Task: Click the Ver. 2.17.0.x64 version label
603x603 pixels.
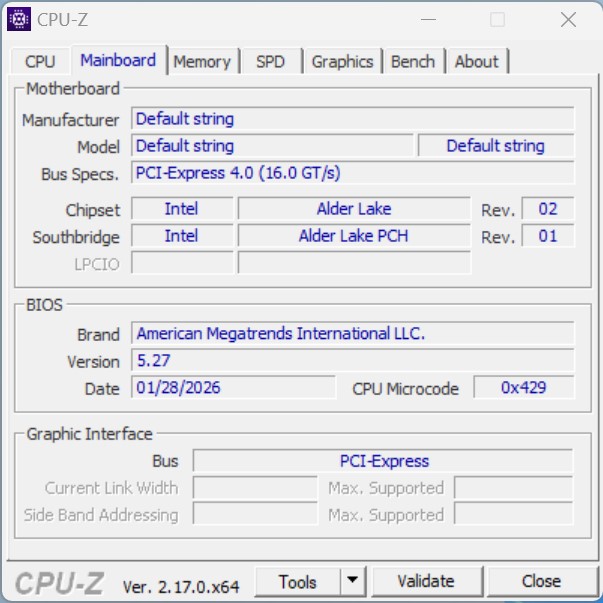Action: pyautogui.click(x=181, y=587)
